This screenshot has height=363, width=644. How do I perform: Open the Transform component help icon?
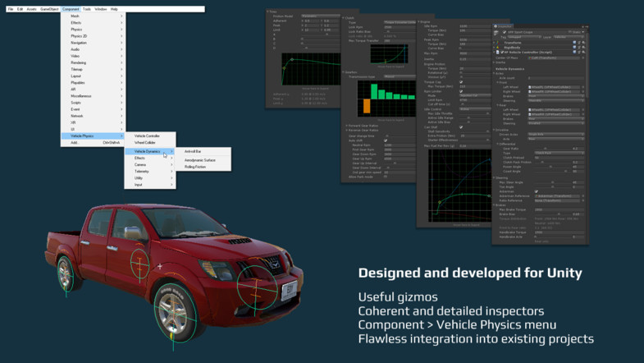tap(574, 43)
